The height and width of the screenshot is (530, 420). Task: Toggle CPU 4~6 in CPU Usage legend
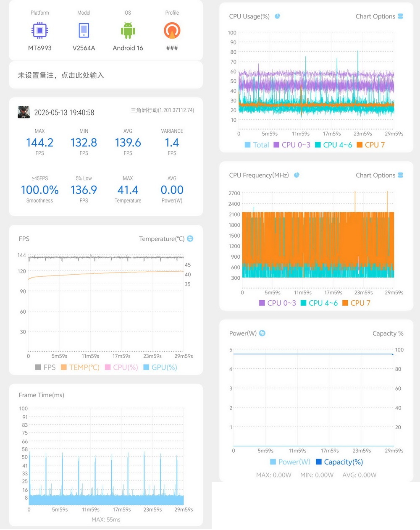(333, 145)
